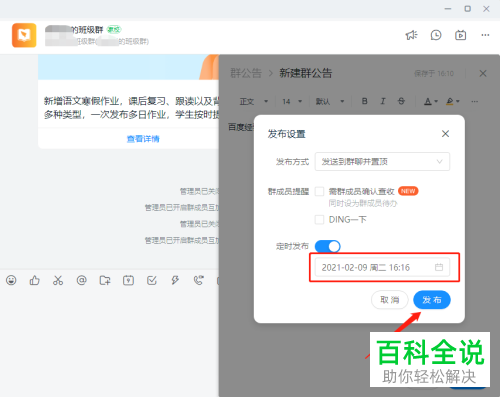Screen dimensions: 500x397
Task: Check 需群成员确认查收 checkbox
Action: [x=319, y=191]
